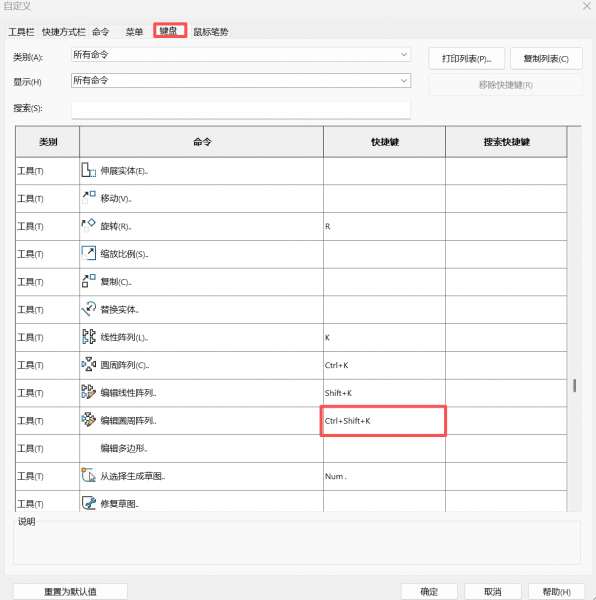Click the 替换实体 command icon
596x600 pixels.
(x=88, y=309)
